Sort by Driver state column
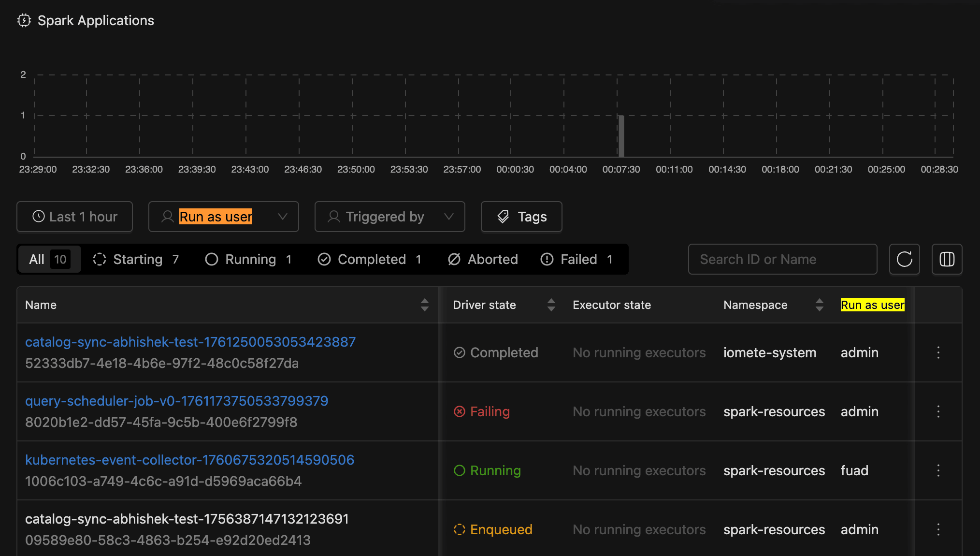This screenshot has width=980, height=556. click(551, 305)
